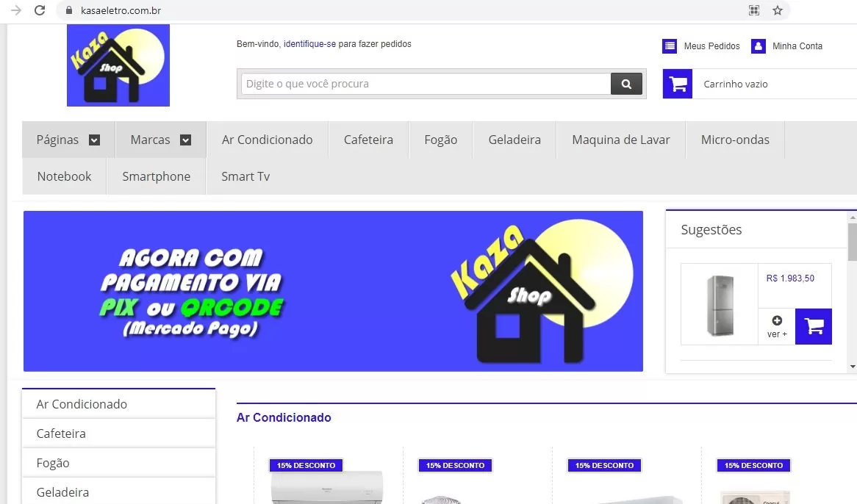
Task: Click the magnifier search button
Action: tap(626, 84)
